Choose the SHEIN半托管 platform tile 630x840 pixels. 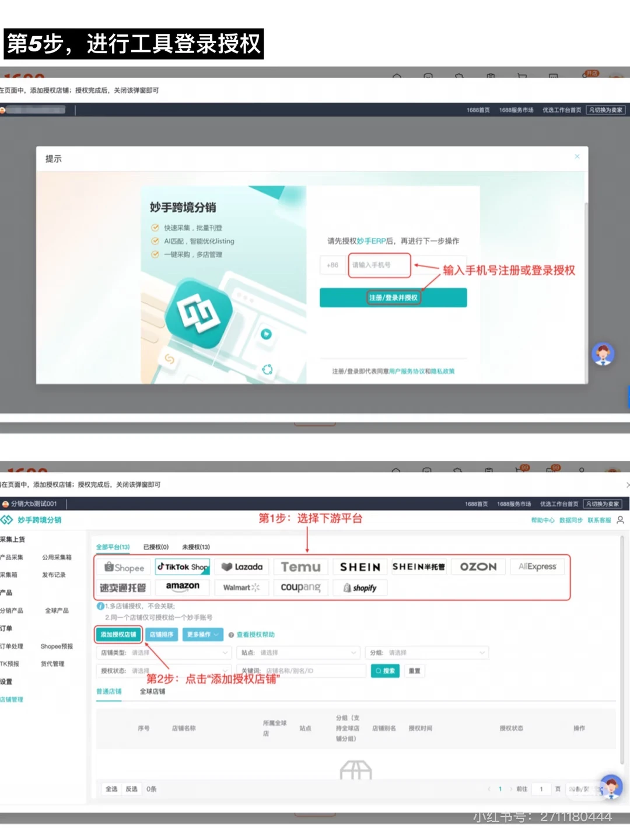pyautogui.click(x=419, y=567)
